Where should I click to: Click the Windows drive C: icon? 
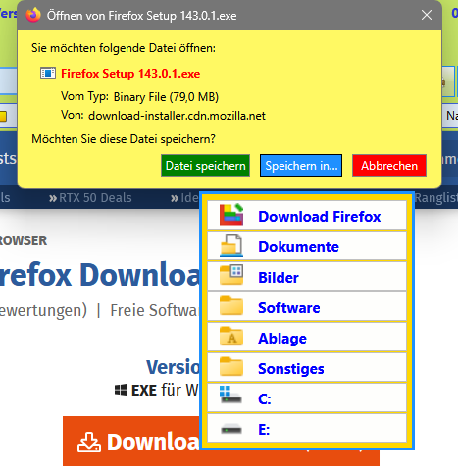pyautogui.click(x=230, y=395)
